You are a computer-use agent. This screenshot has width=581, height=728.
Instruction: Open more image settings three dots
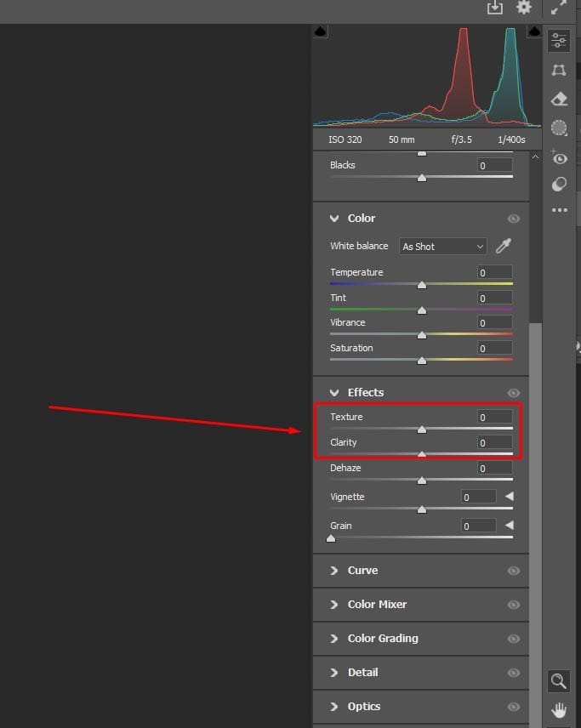coord(559,210)
